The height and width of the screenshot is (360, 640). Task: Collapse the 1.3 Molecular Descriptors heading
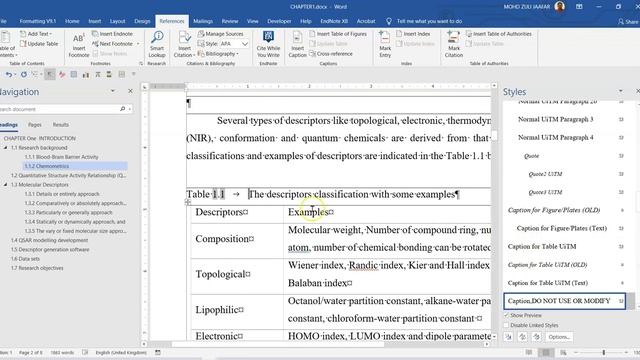(x=6, y=185)
